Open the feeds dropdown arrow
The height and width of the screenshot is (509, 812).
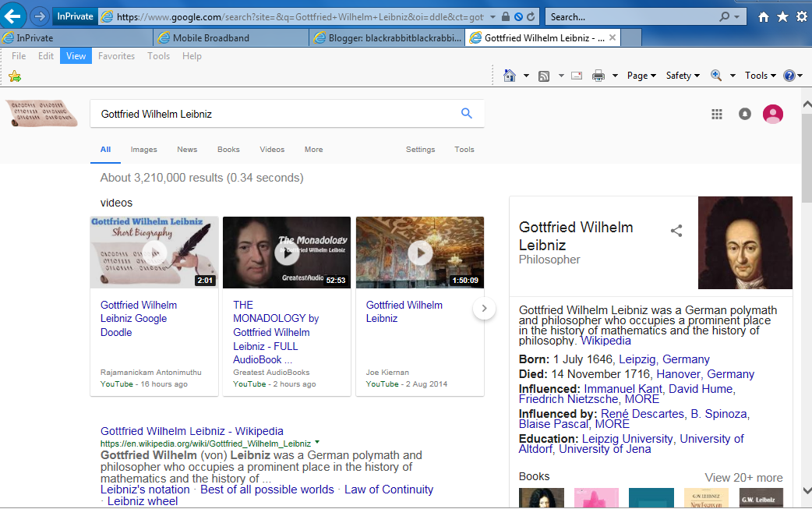[561, 76]
